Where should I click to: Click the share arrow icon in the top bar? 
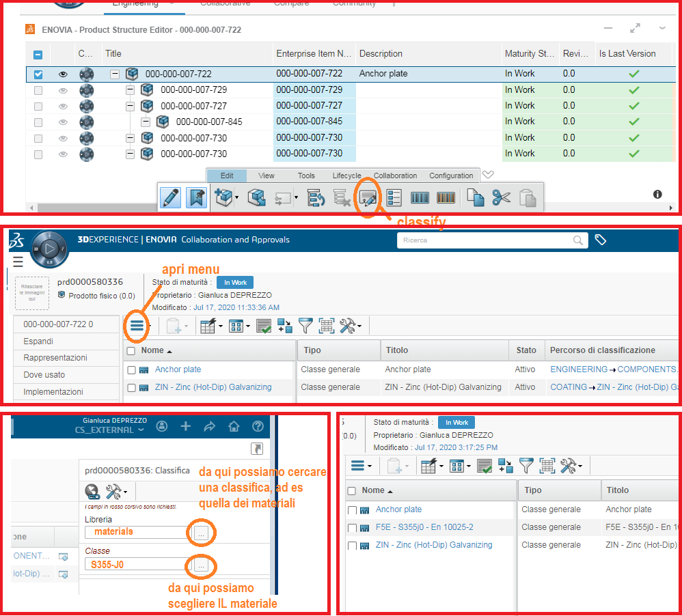(x=210, y=426)
